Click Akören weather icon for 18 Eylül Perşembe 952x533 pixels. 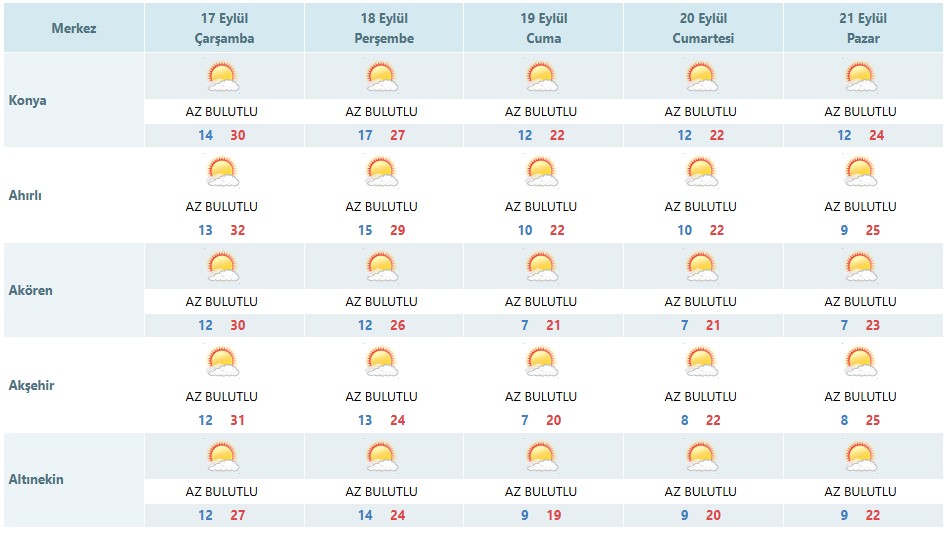coord(382,266)
